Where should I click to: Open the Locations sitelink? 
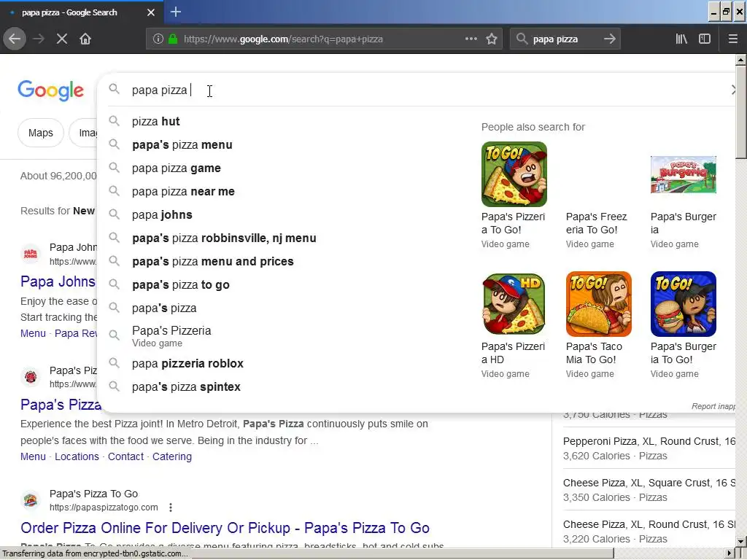[77, 456]
